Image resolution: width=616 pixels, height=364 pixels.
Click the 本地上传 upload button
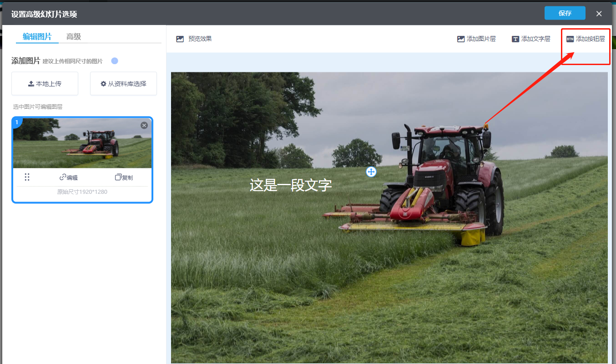pyautogui.click(x=45, y=84)
